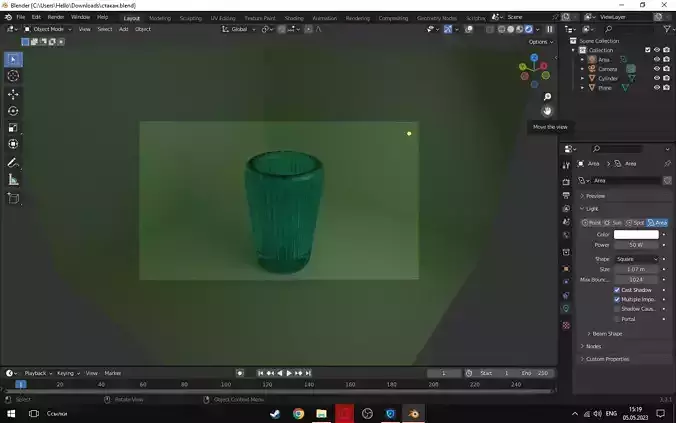The width and height of the screenshot is (676, 423).
Task: Select the Rotate tool
Action: (13, 111)
